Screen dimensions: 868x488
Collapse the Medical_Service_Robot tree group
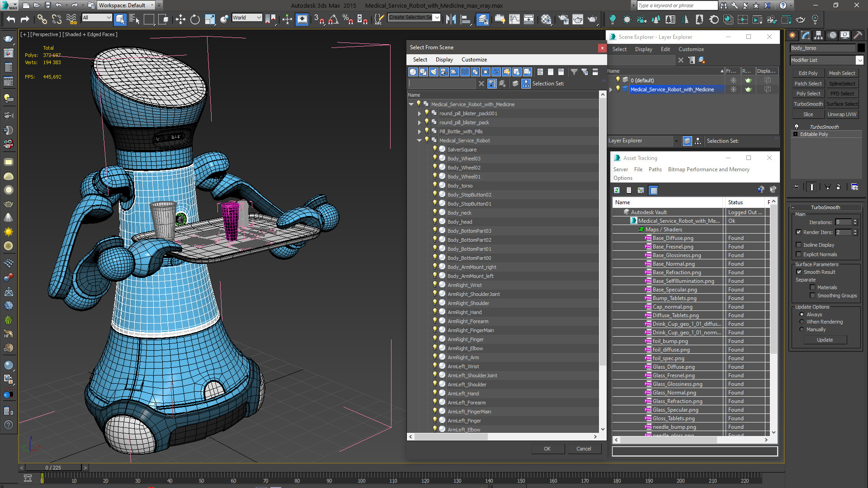click(x=420, y=141)
